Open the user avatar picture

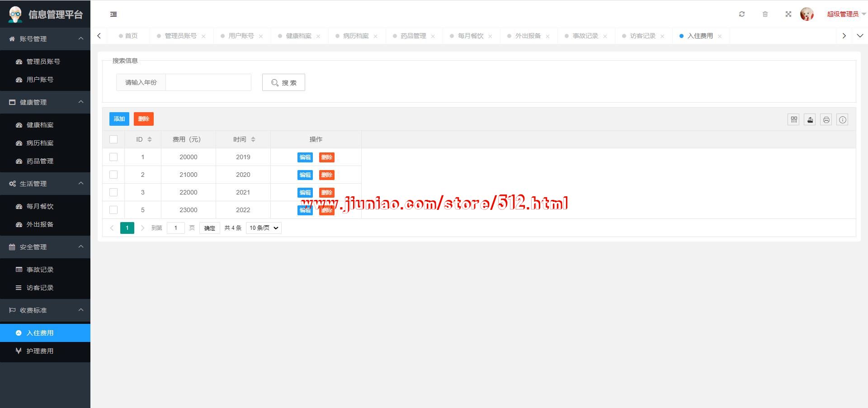coord(807,14)
